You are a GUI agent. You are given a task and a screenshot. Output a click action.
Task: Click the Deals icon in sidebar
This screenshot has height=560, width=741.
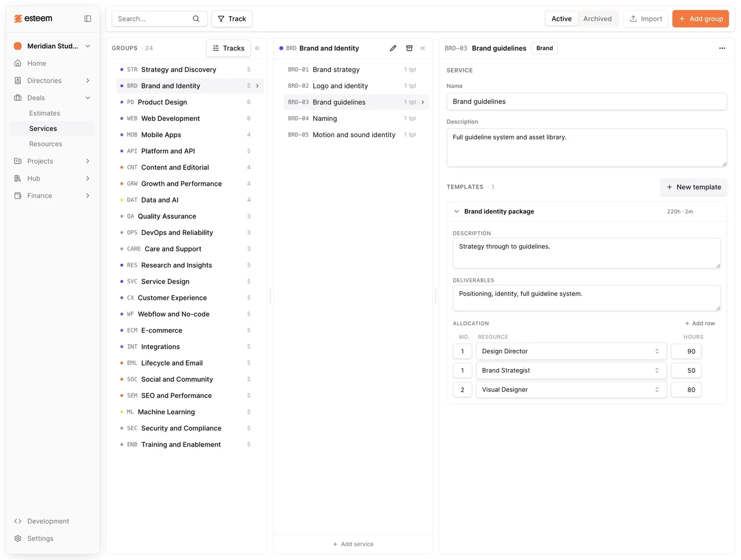tap(18, 98)
